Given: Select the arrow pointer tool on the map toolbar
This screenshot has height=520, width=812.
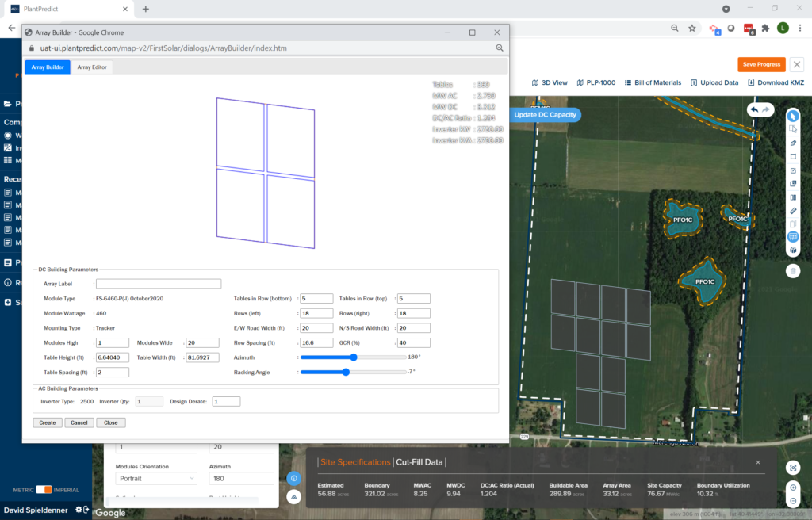Looking at the screenshot, I should click(x=792, y=116).
